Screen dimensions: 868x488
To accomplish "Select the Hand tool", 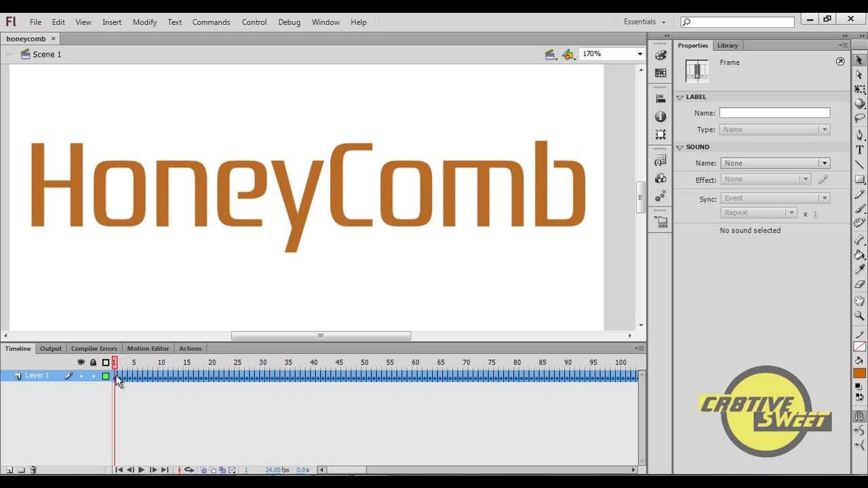I will click(859, 301).
